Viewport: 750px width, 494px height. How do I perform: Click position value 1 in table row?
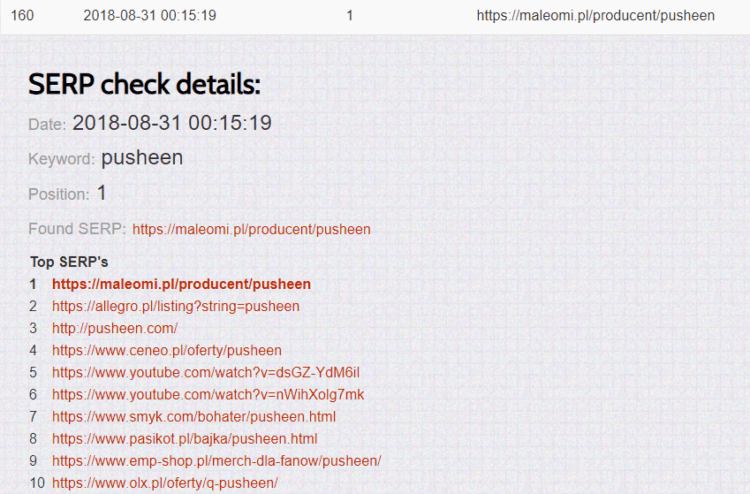pyautogui.click(x=350, y=16)
